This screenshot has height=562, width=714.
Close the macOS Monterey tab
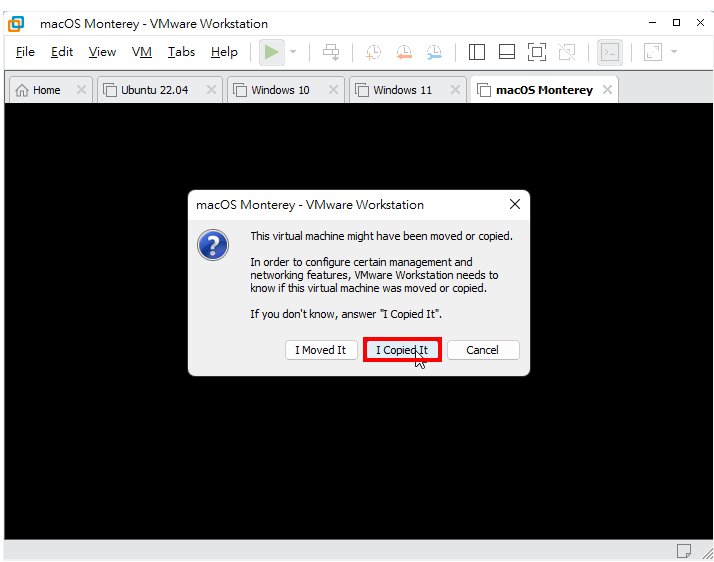click(607, 90)
